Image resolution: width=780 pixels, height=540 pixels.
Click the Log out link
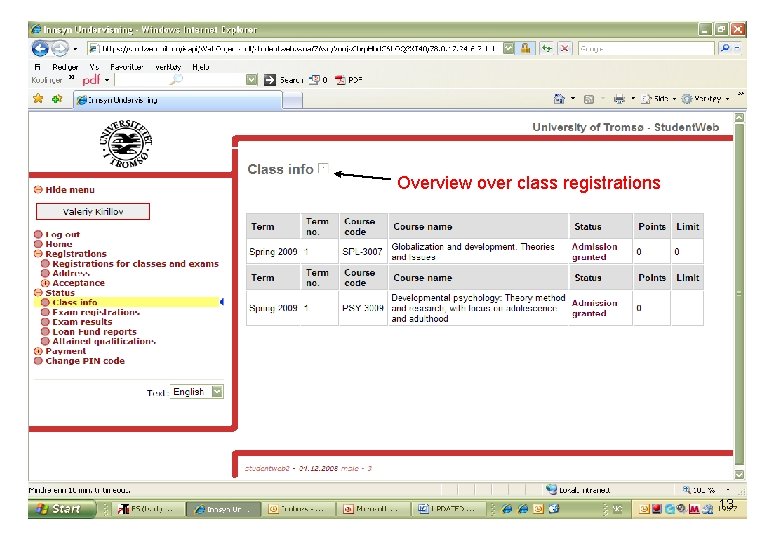(63, 234)
